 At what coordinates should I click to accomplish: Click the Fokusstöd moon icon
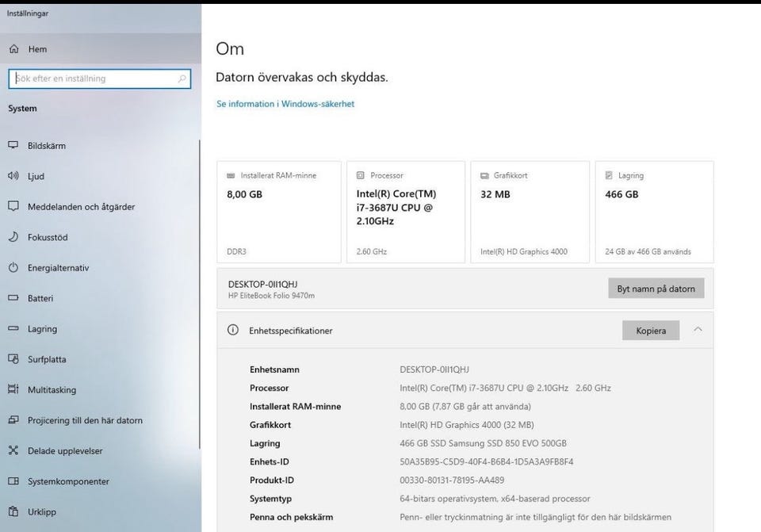(13, 237)
